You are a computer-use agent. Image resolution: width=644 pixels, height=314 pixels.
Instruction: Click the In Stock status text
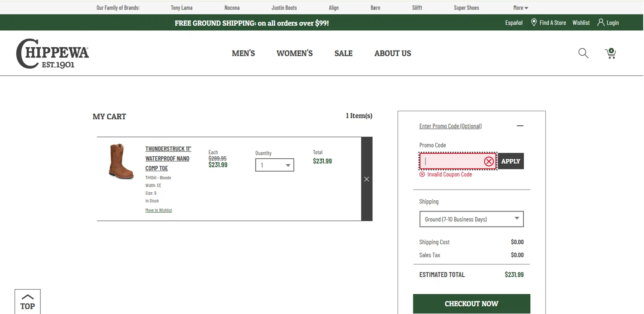[x=152, y=201]
